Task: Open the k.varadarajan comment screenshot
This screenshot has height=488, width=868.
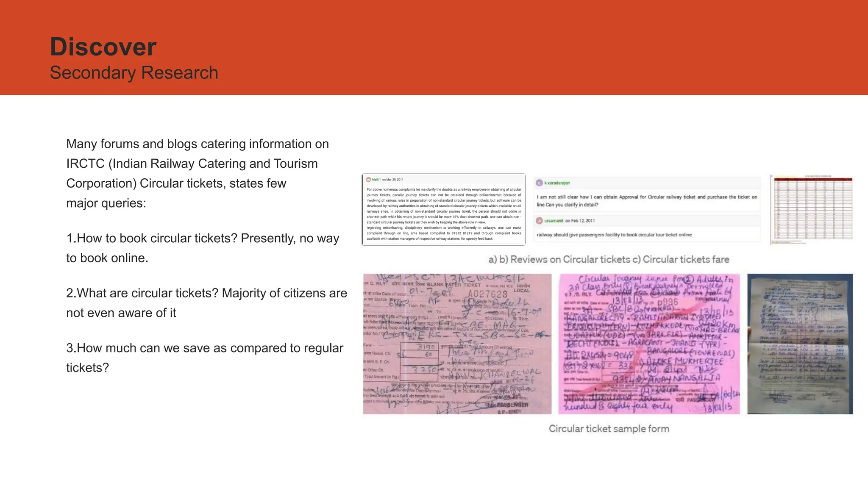Action: pos(647,195)
